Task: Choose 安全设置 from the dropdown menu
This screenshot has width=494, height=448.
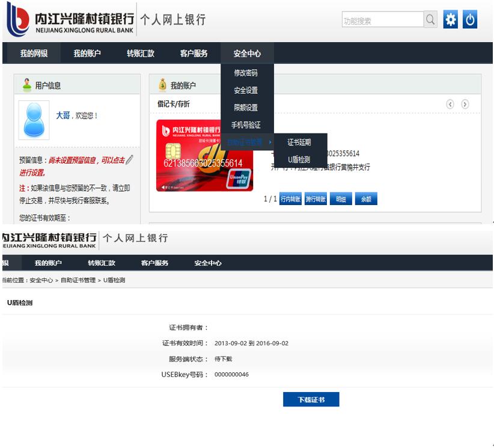Action: (x=246, y=90)
